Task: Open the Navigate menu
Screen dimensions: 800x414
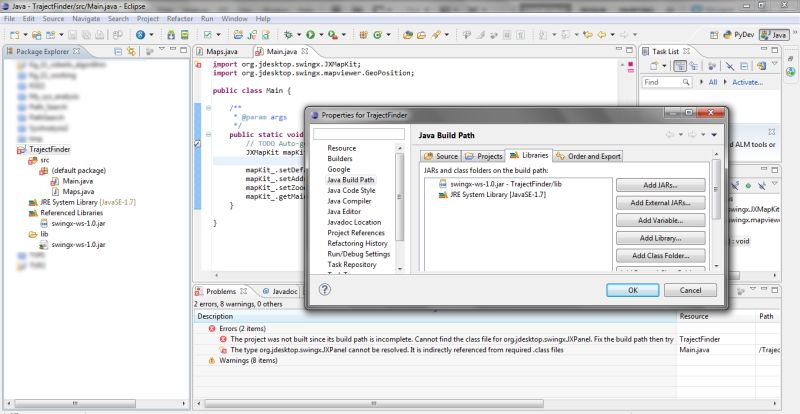Action: point(86,18)
